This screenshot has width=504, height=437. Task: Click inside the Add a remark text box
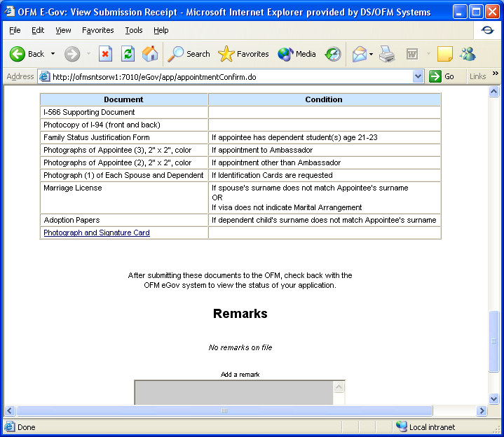233,392
